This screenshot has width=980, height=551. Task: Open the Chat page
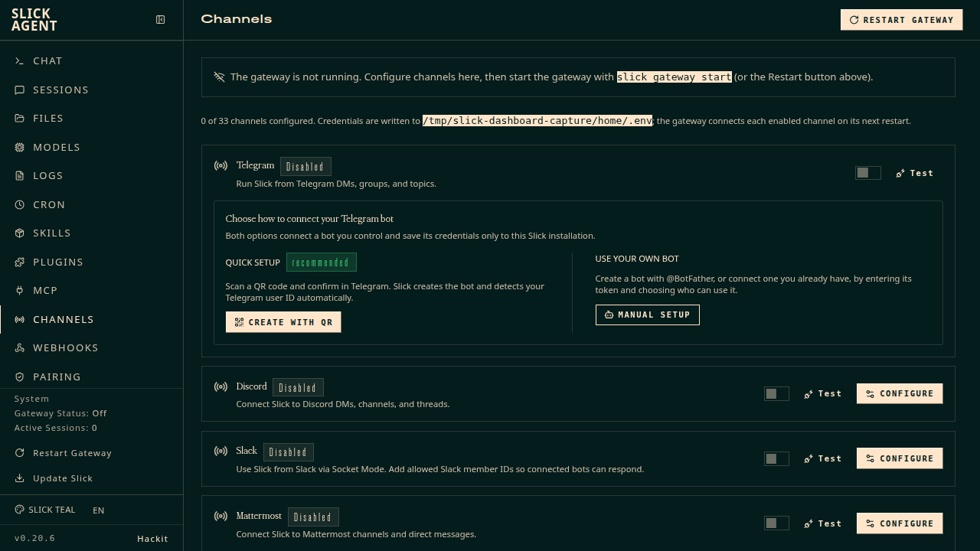click(x=92, y=61)
